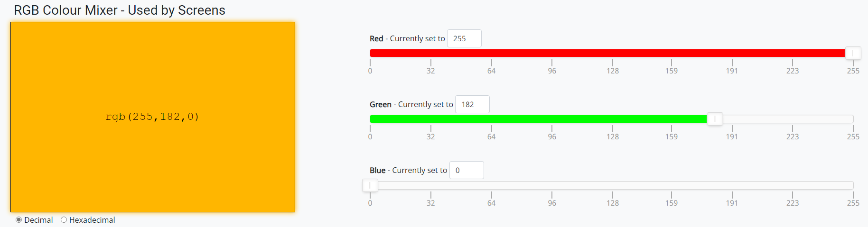Click the Blue value input field
Image resolution: width=868 pixels, height=227 pixels.
(x=467, y=170)
